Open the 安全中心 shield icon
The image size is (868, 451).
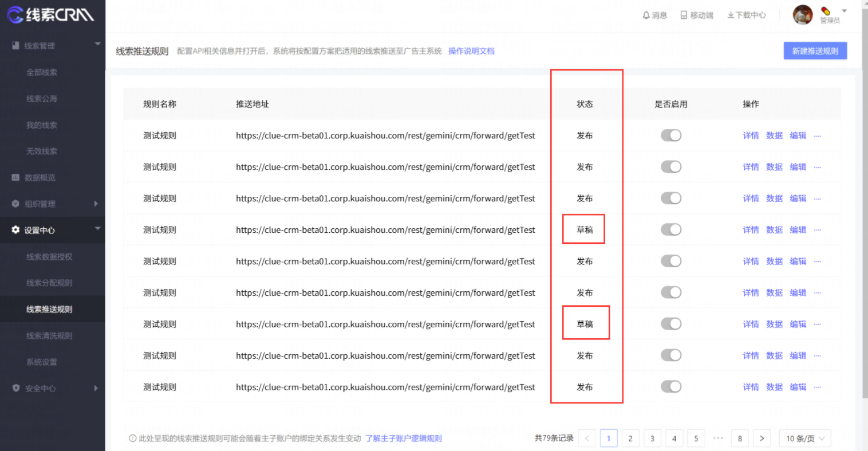17,388
